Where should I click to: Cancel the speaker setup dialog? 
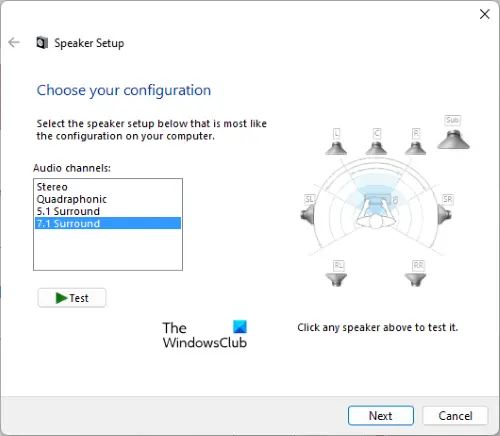[455, 416]
